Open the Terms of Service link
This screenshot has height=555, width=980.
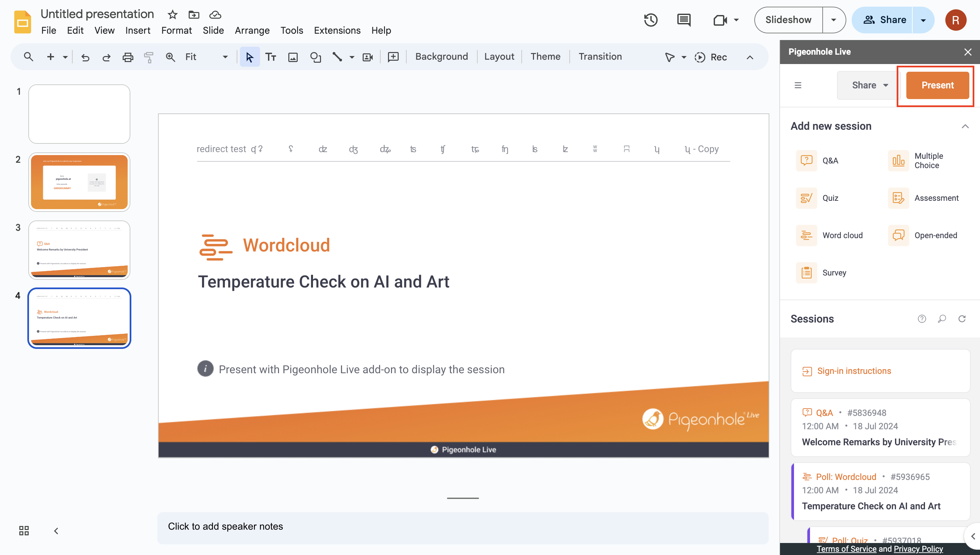pyautogui.click(x=846, y=549)
